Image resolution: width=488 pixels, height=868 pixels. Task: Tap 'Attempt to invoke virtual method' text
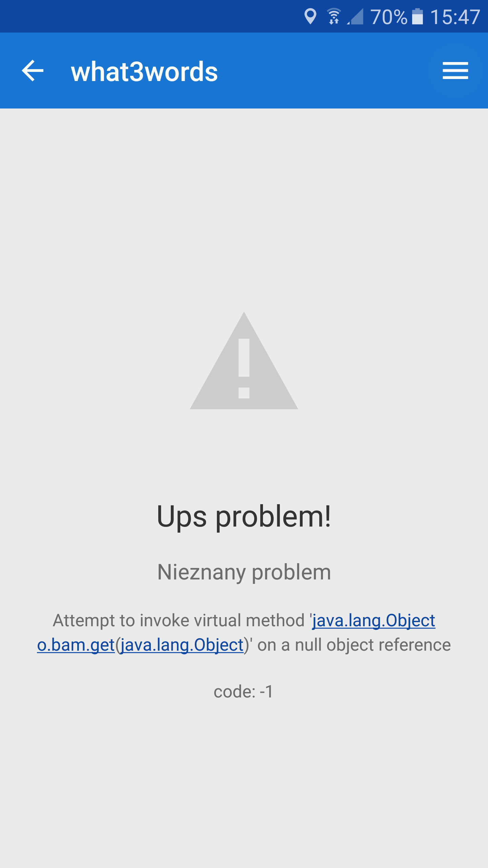(179, 620)
